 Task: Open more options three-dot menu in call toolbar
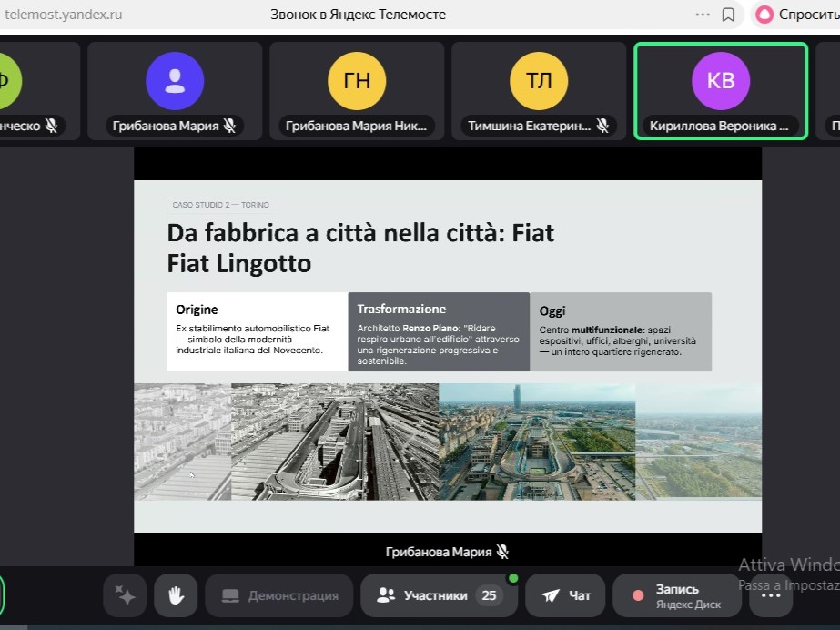tap(771, 595)
